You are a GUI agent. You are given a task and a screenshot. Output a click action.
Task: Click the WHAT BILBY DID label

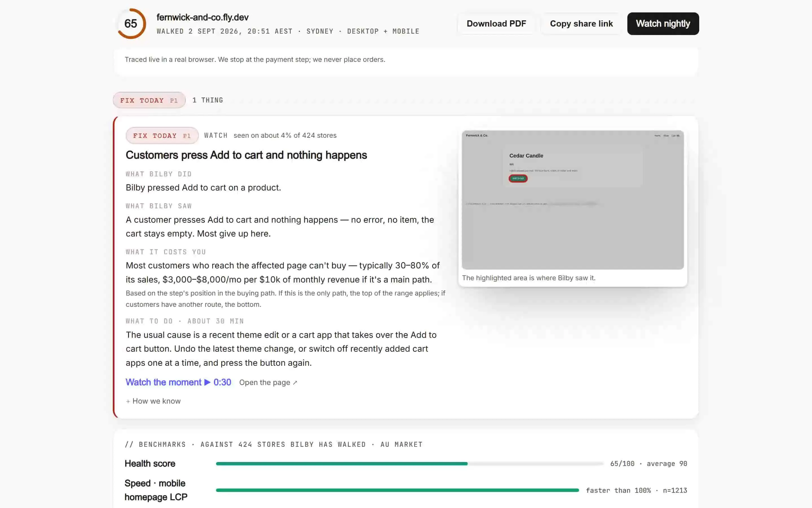click(x=159, y=174)
